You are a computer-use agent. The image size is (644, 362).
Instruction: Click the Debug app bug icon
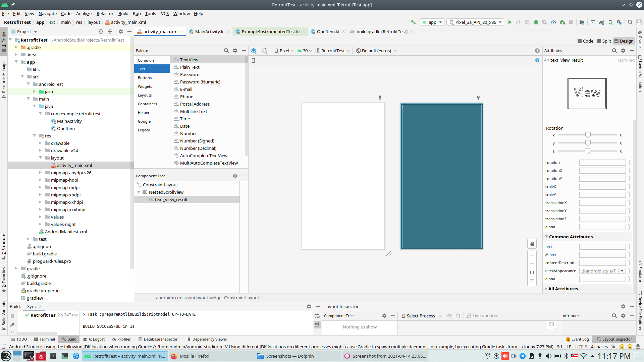[536, 22]
